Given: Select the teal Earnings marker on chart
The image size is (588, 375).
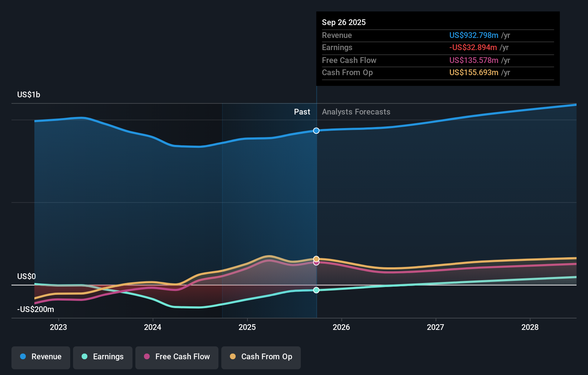Looking at the screenshot, I should pos(316,290).
